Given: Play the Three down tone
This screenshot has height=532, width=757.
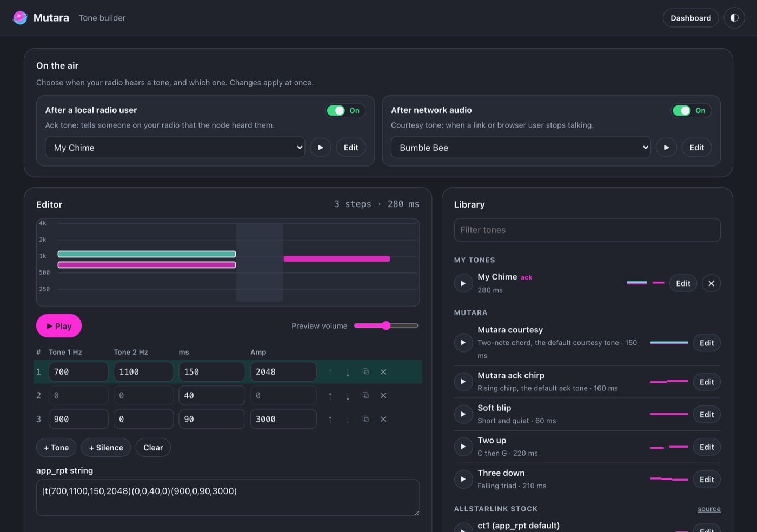Looking at the screenshot, I should (463, 479).
